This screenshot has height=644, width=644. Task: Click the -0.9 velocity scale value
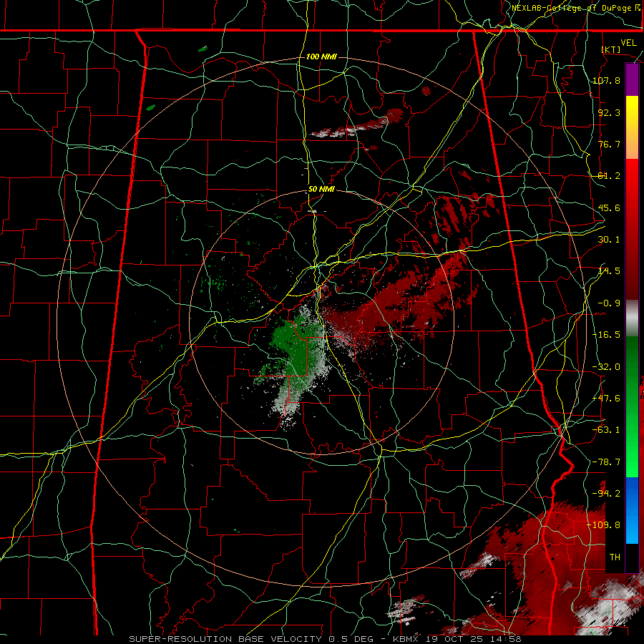609,303
